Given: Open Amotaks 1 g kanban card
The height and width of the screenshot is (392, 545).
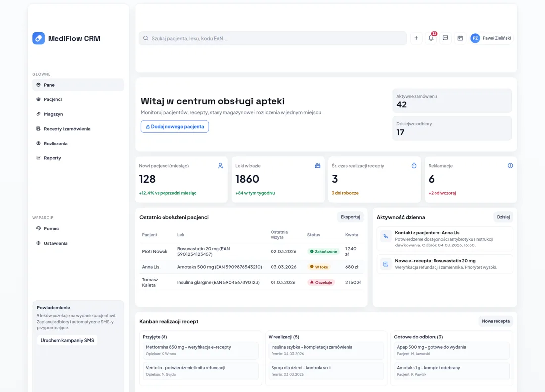Looking at the screenshot, I should pos(452,371).
